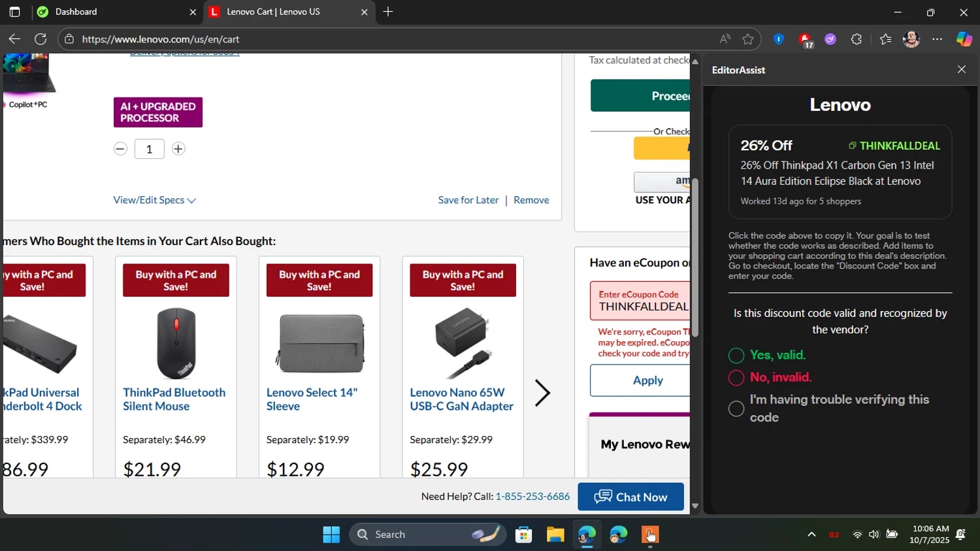Show next recommended products arrow

[542, 393]
